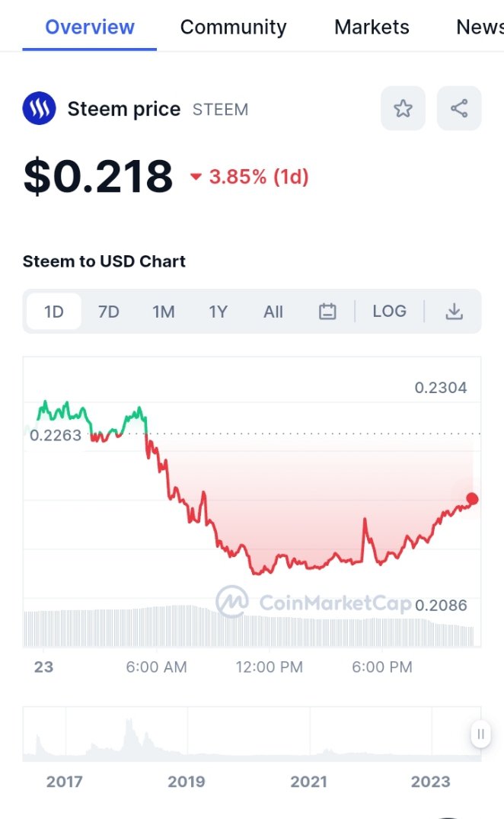Show All-time price chart
Image resolution: width=504 pixels, height=819 pixels.
[x=273, y=312]
